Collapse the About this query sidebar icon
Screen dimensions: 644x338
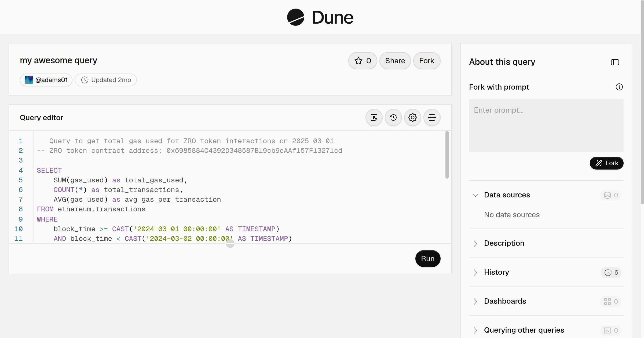(615, 62)
